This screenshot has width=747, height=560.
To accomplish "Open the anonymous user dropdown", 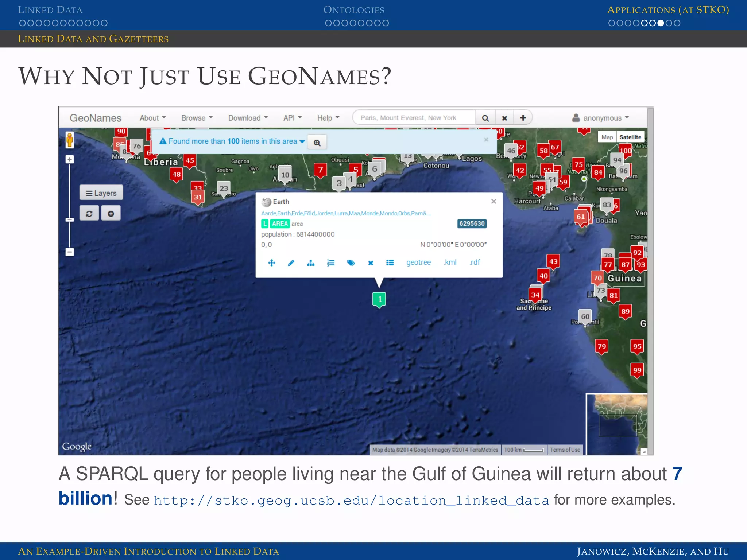I will click(x=601, y=118).
